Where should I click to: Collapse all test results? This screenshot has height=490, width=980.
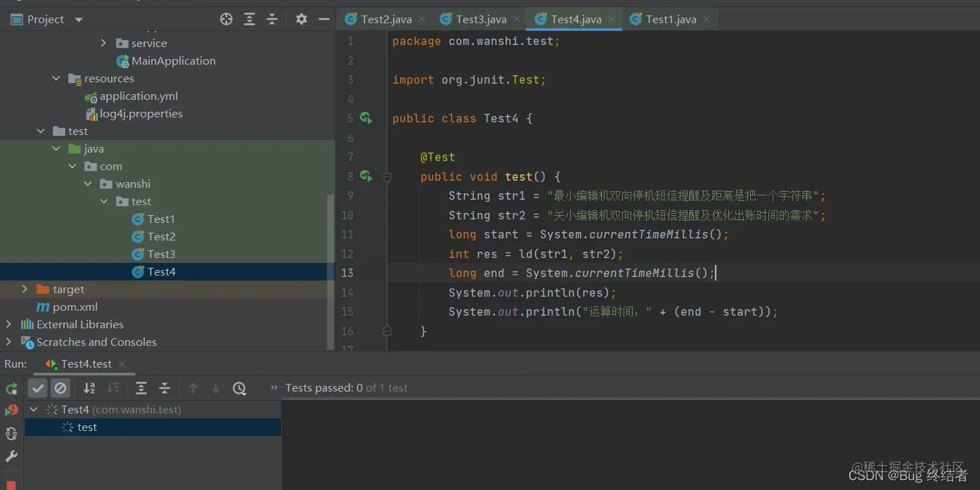point(165,388)
